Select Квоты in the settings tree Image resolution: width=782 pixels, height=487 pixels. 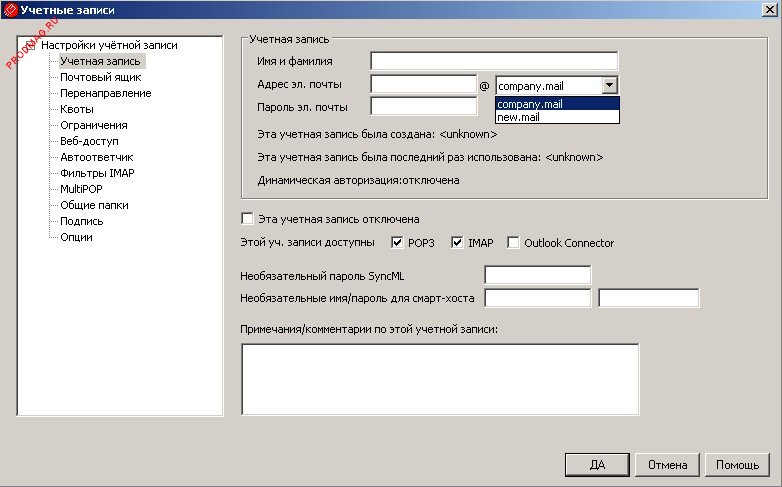[77, 109]
